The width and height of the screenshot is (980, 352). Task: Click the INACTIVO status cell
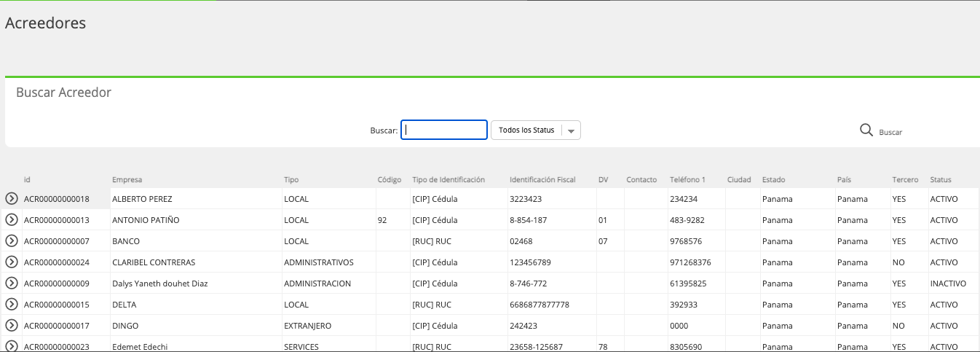952,283
